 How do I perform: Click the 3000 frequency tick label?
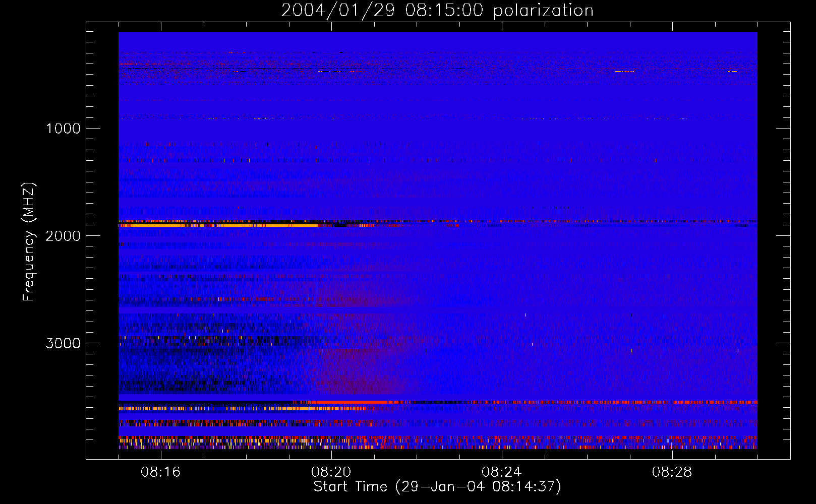[63, 343]
